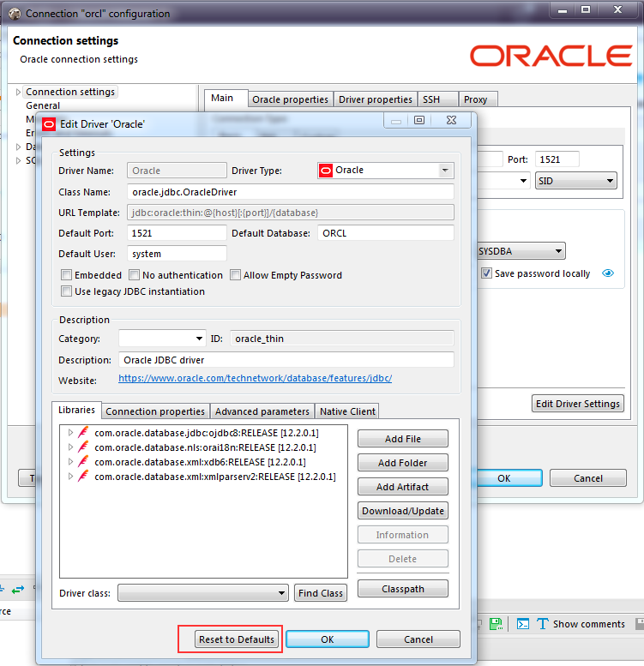Click the Class Name input field
The width and height of the screenshot is (644, 666).
tap(290, 192)
